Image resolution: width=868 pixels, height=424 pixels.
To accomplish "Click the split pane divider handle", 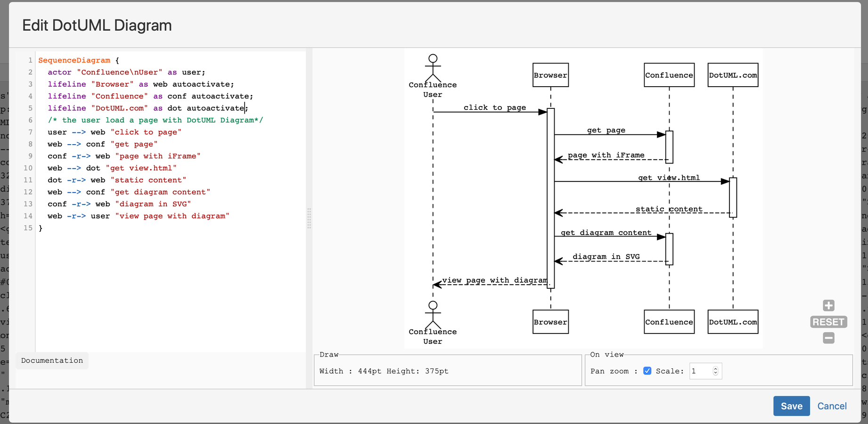I will click(309, 219).
